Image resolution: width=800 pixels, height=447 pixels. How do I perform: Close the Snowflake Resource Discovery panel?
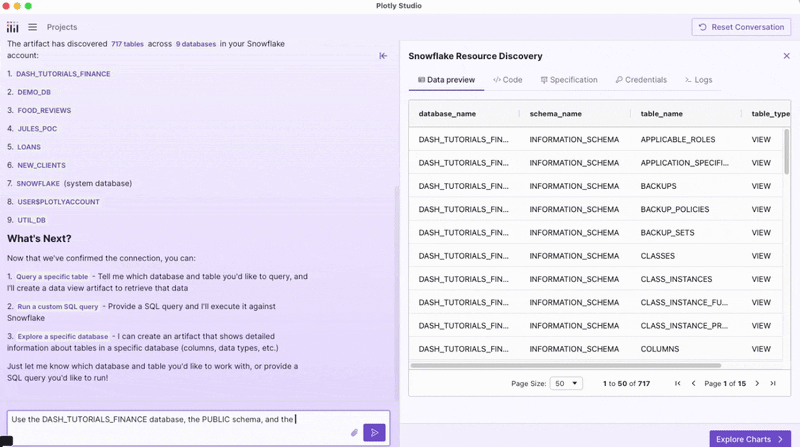pyautogui.click(x=786, y=56)
